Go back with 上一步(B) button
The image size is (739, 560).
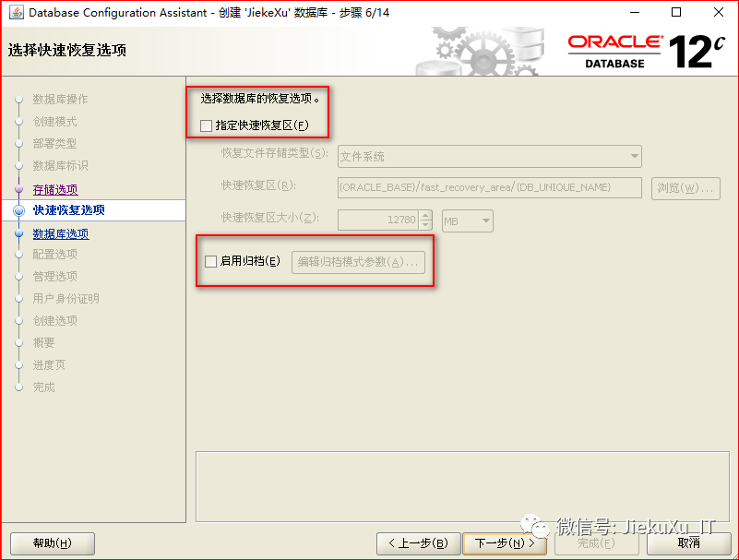pos(419,543)
